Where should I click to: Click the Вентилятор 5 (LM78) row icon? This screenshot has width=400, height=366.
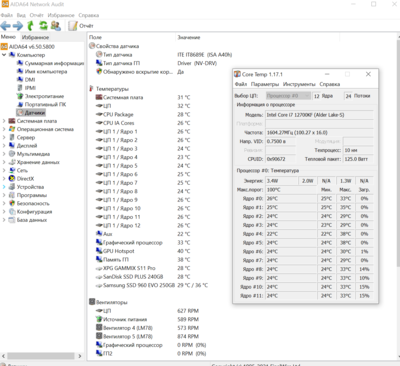pyautogui.click(x=99, y=336)
